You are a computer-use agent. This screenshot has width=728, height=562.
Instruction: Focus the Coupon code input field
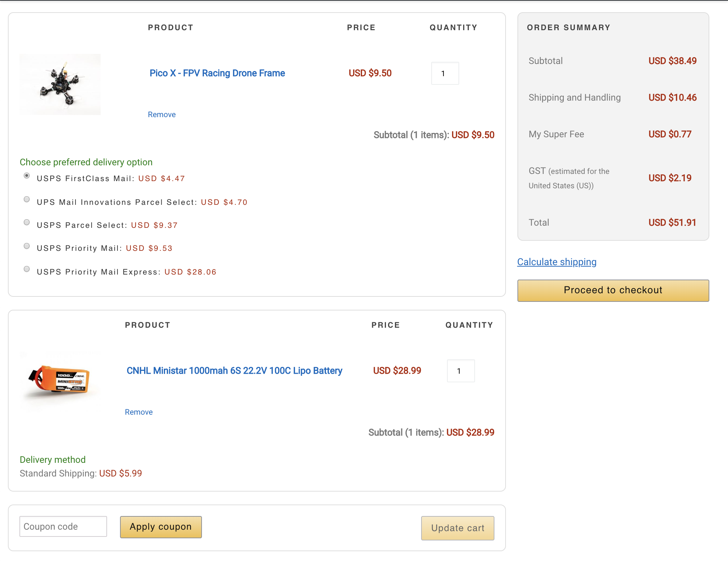click(63, 527)
